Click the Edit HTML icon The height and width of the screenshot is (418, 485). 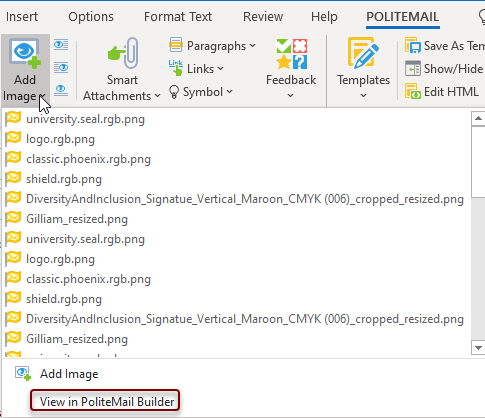(x=413, y=91)
